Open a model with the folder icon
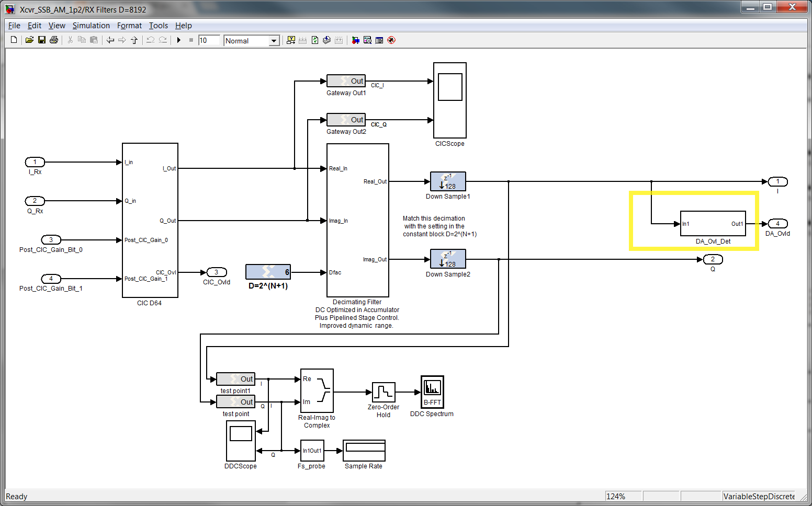812x506 pixels. 29,40
